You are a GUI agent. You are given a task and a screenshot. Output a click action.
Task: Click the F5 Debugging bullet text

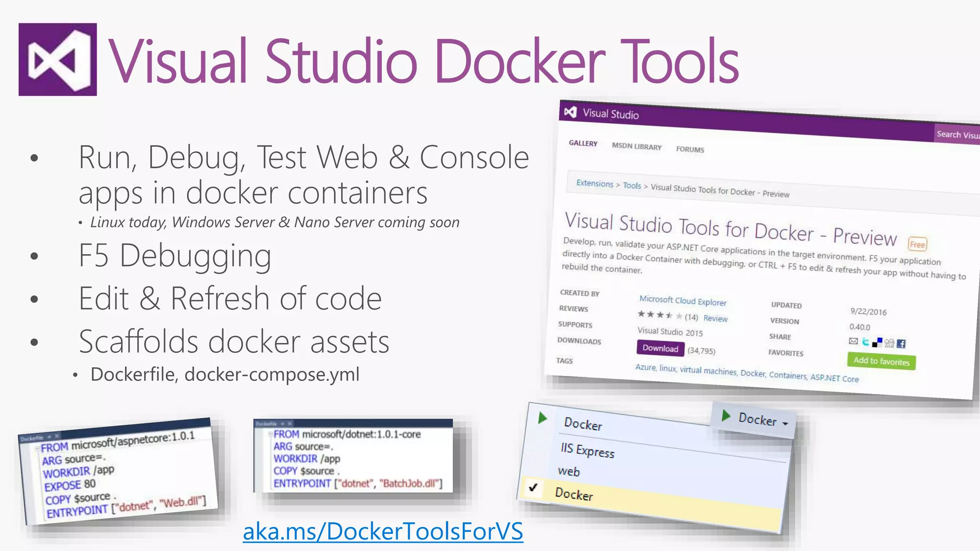[175, 256]
